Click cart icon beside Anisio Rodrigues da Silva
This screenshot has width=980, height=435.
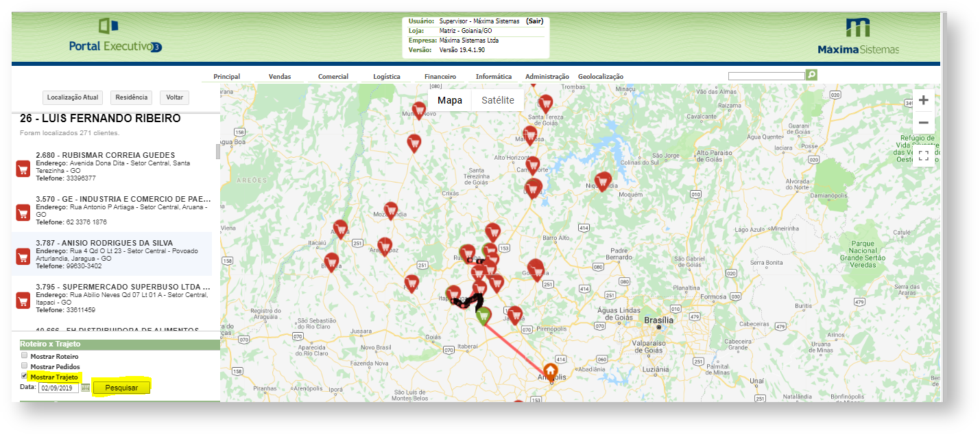tap(23, 257)
